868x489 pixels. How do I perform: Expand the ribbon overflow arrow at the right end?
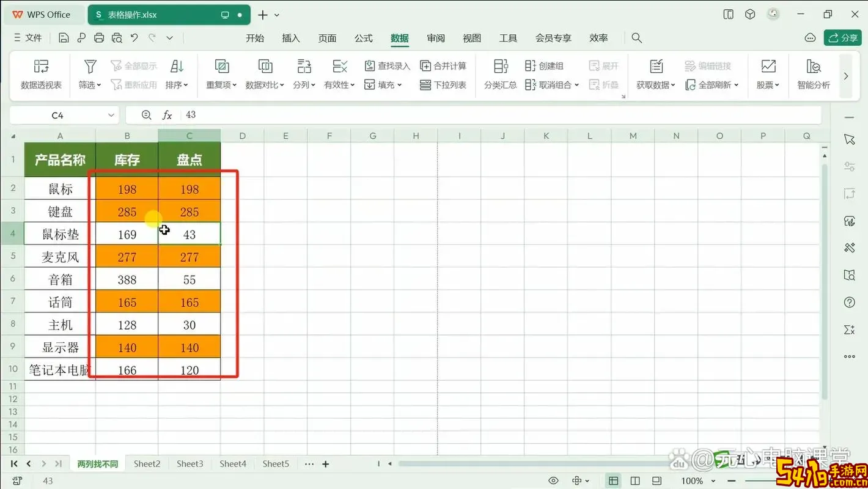pyautogui.click(x=846, y=76)
